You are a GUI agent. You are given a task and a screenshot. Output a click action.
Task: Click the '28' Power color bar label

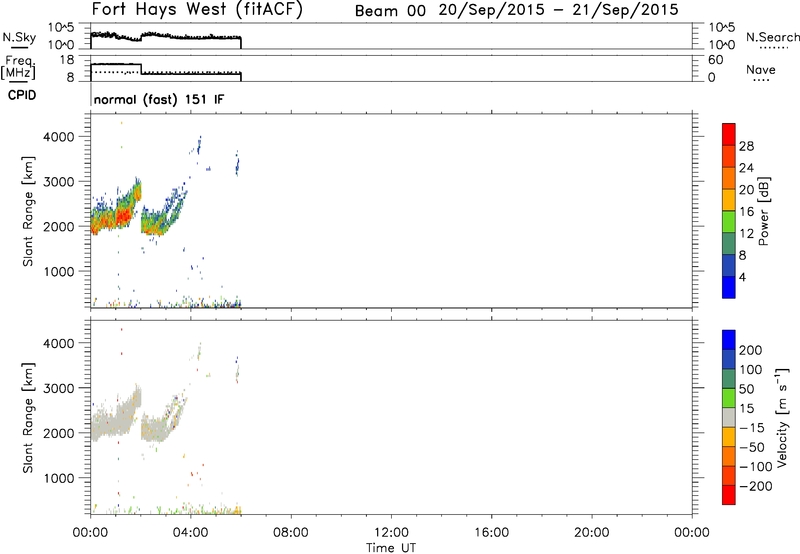pos(746,146)
